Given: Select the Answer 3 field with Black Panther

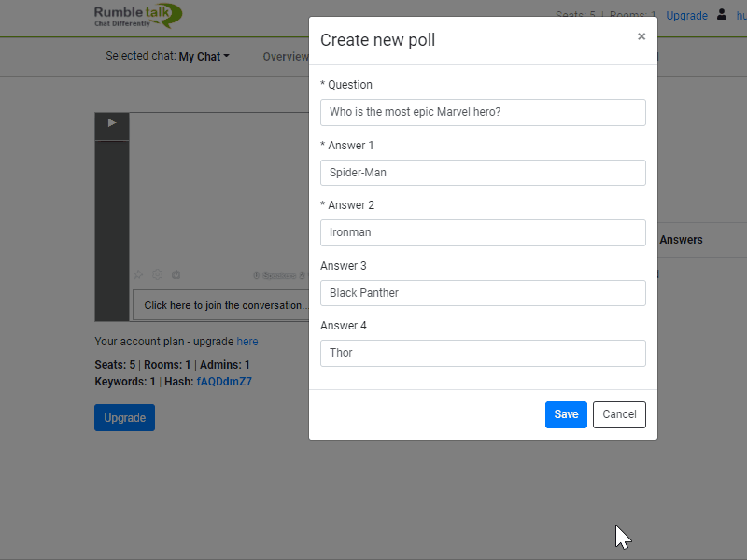Looking at the screenshot, I should pyautogui.click(x=483, y=292).
